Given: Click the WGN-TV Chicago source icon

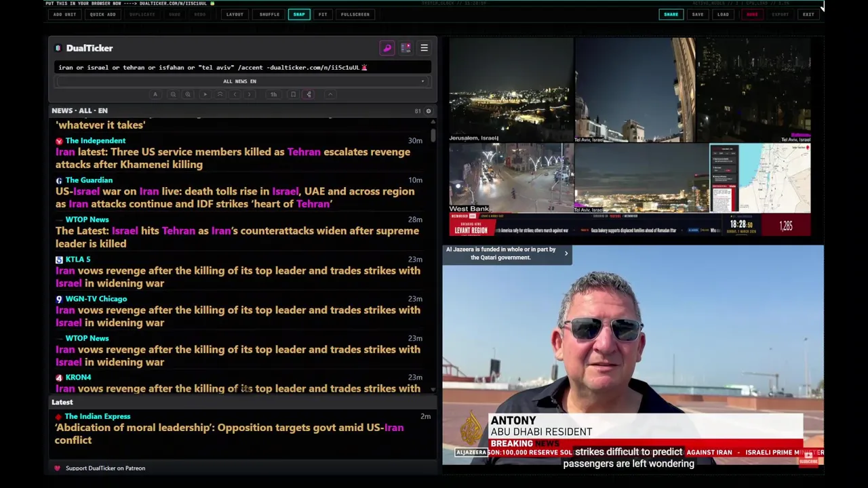Looking at the screenshot, I should pyautogui.click(x=59, y=299).
